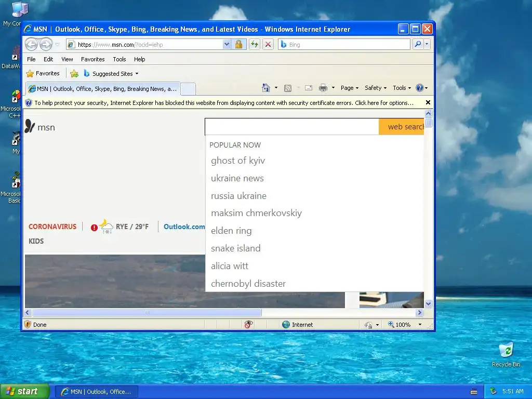Expand the Print dropdown arrow

point(333,88)
